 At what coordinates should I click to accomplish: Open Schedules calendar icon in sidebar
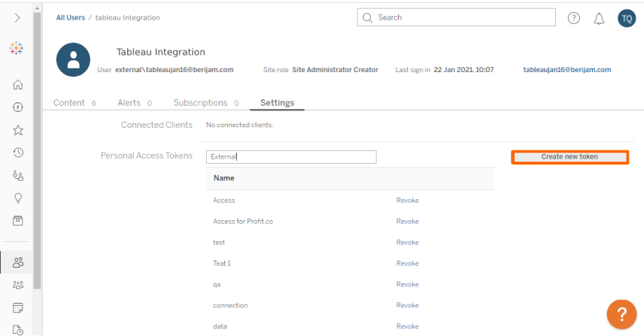[17, 307]
